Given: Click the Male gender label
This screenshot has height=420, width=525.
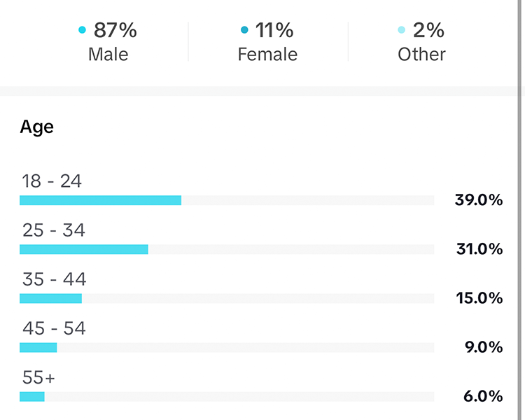Looking at the screenshot, I should click(x=108, y=54).
